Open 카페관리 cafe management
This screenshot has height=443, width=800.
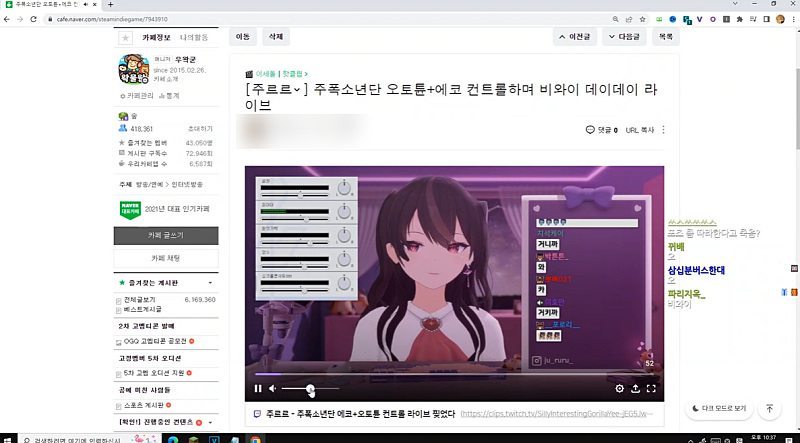click(136, 95)
